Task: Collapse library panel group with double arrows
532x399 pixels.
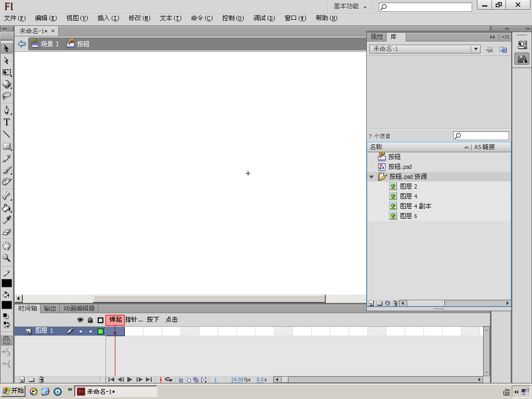Action: [x=493, y=37]
